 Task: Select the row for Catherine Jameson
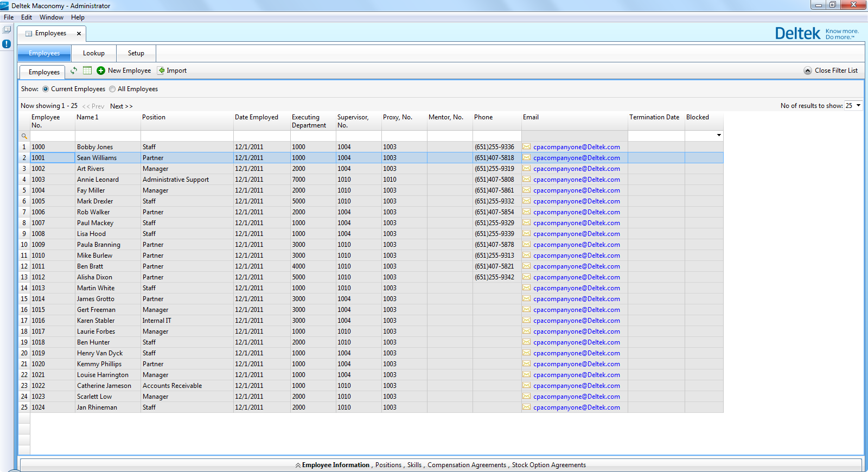pyautogui.click(x=371, y=386)
